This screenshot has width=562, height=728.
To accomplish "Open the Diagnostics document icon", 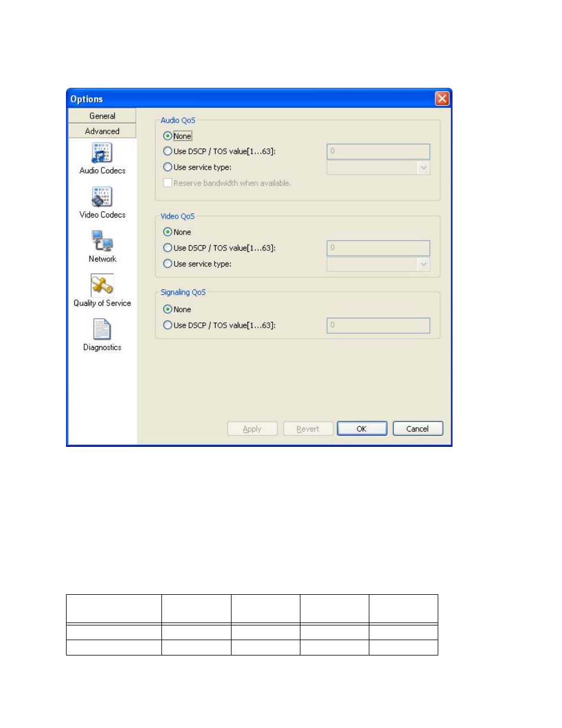I will point(102,330).
